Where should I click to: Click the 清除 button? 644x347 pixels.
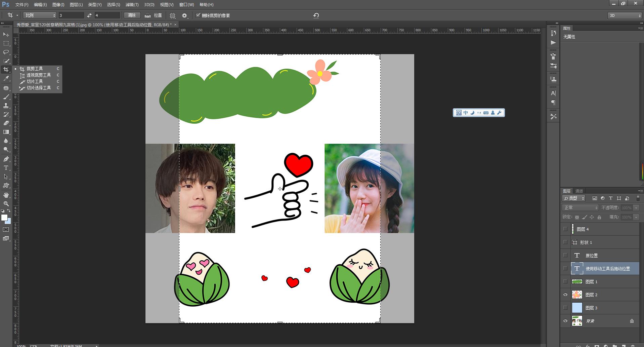pos(132,15)
